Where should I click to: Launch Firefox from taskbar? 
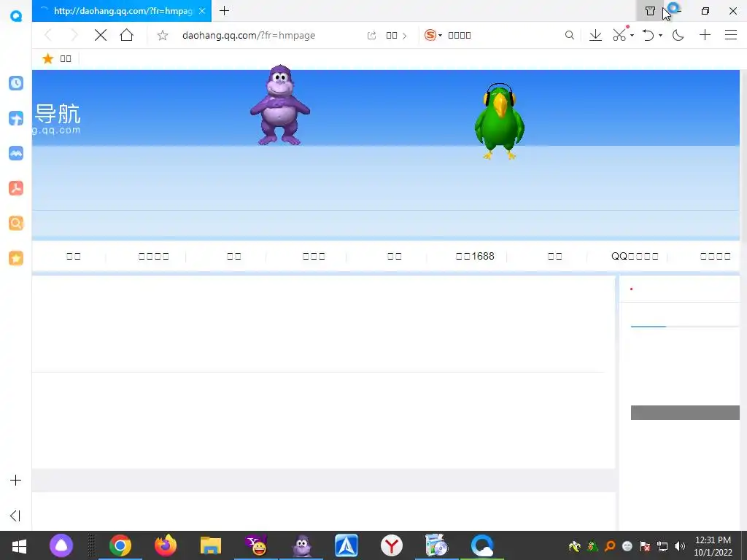(166, 545)
